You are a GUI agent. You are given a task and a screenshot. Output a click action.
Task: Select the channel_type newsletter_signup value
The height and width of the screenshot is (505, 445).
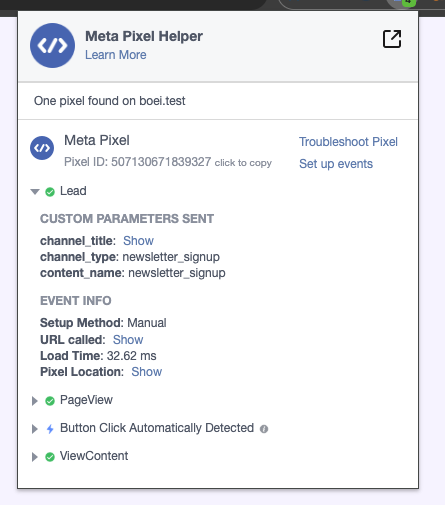tap(171, 257)
